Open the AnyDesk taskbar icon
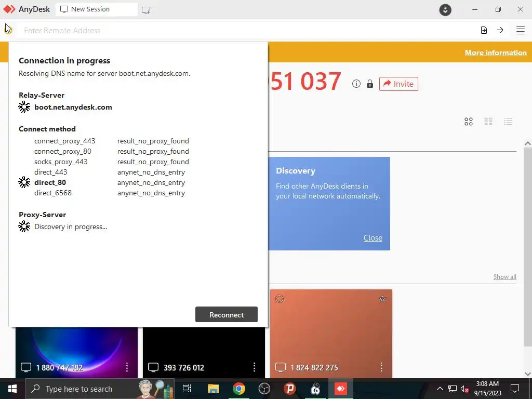Viewport: 532px width, 399px height. point(341,389)
